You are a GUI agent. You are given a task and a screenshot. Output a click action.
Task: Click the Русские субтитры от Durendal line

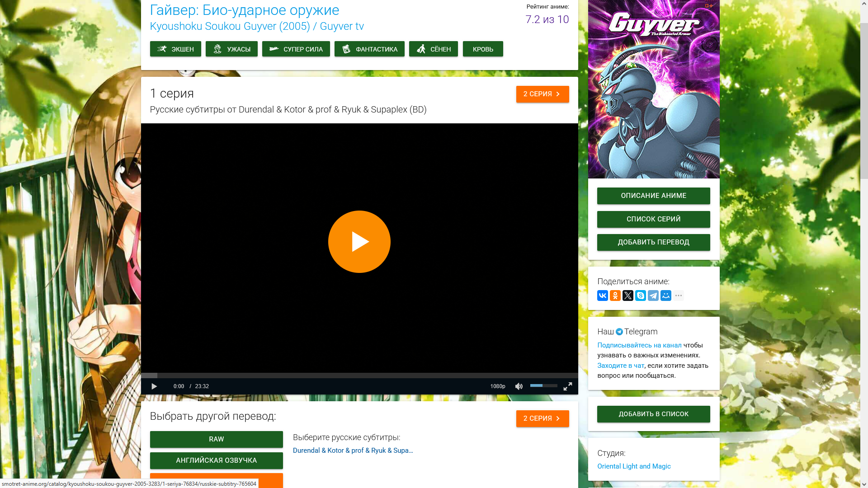point(288,110)
